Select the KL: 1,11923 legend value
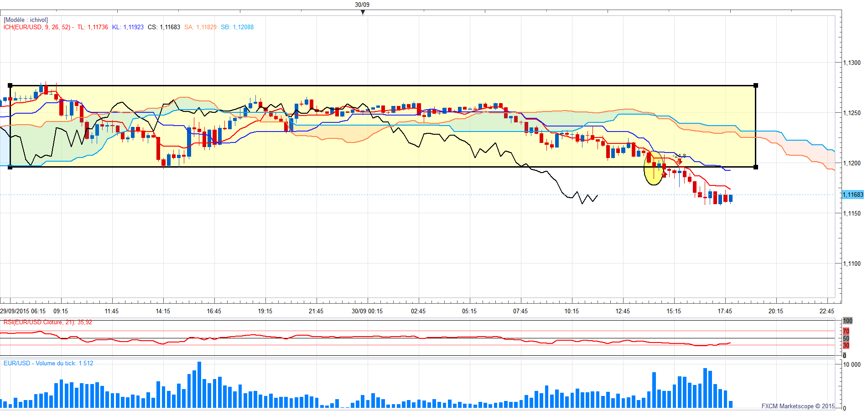The image size is (868, 411). 128,27
